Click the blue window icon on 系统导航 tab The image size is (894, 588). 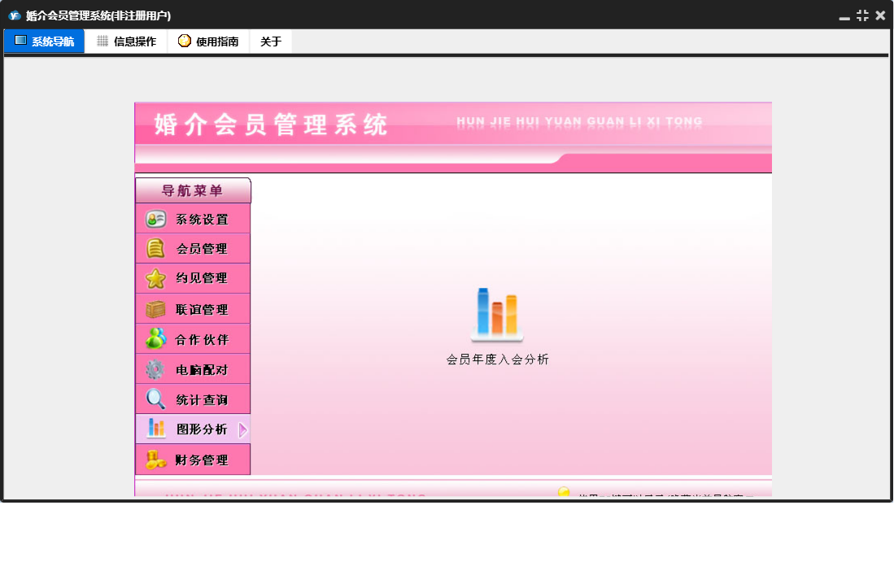pyautogui.click(x=20, y=41)
